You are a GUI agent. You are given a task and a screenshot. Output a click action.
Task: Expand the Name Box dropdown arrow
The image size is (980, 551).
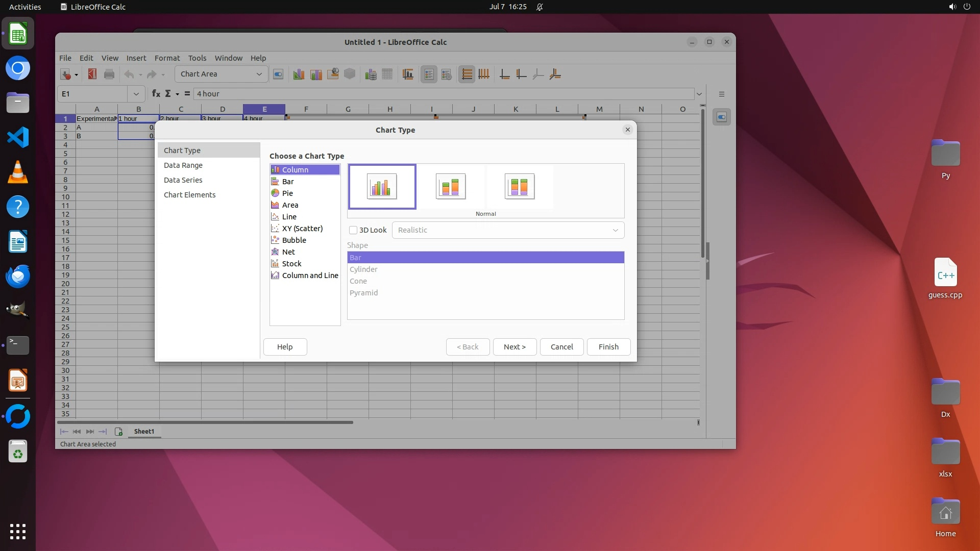(136, 94)
